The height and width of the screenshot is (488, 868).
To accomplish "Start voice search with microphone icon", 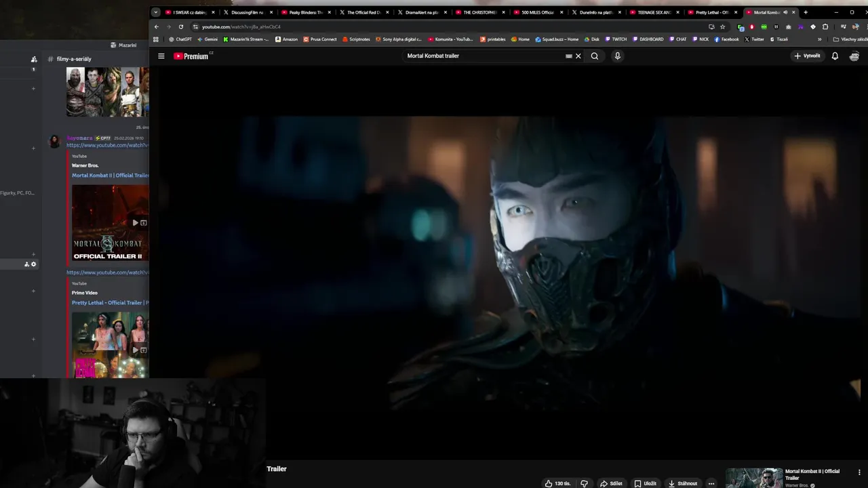I will click(x=617, y=56).
